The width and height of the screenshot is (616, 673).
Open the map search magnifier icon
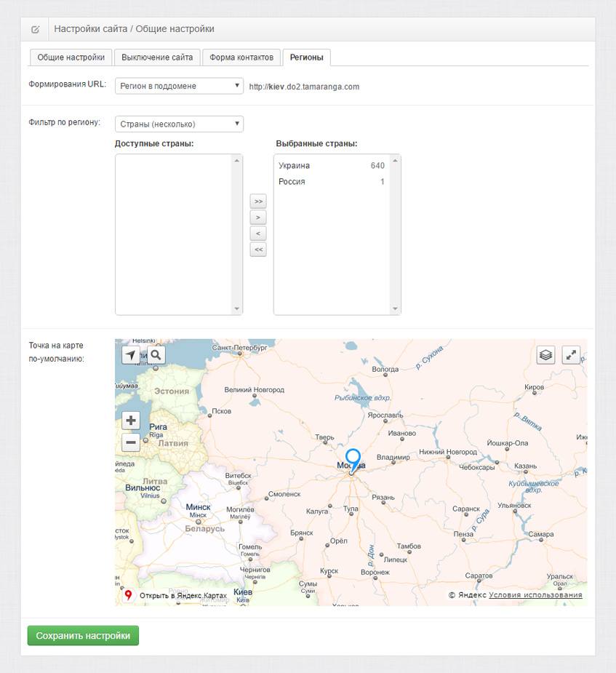[156, 355]
